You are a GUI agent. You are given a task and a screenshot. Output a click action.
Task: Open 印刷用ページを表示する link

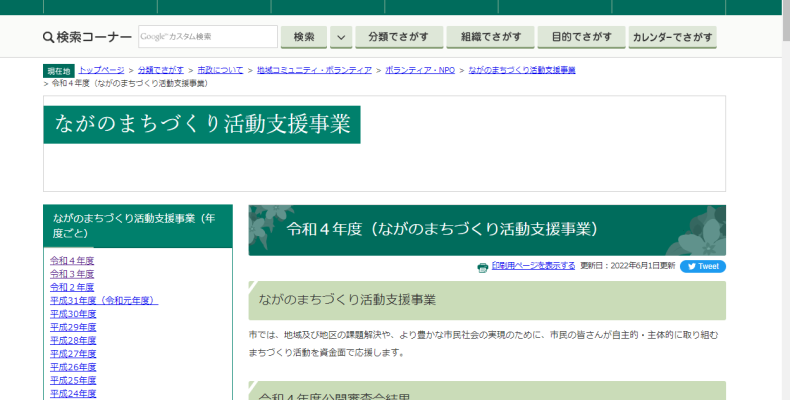[x=533, y=266]
